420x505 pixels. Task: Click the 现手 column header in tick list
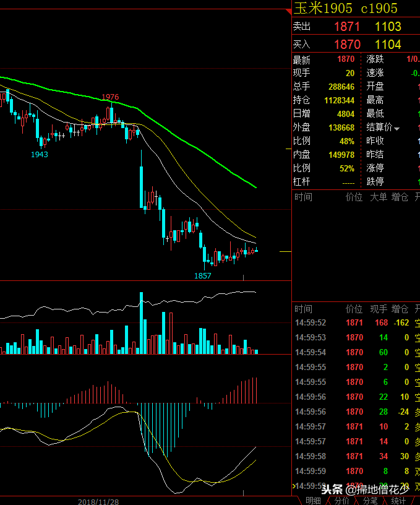(x=379, y=309)
